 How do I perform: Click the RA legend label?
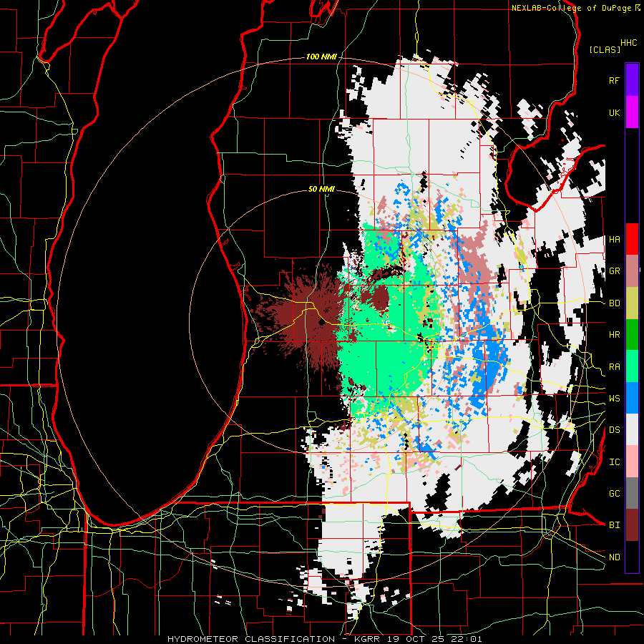click(x=615, y=367)
